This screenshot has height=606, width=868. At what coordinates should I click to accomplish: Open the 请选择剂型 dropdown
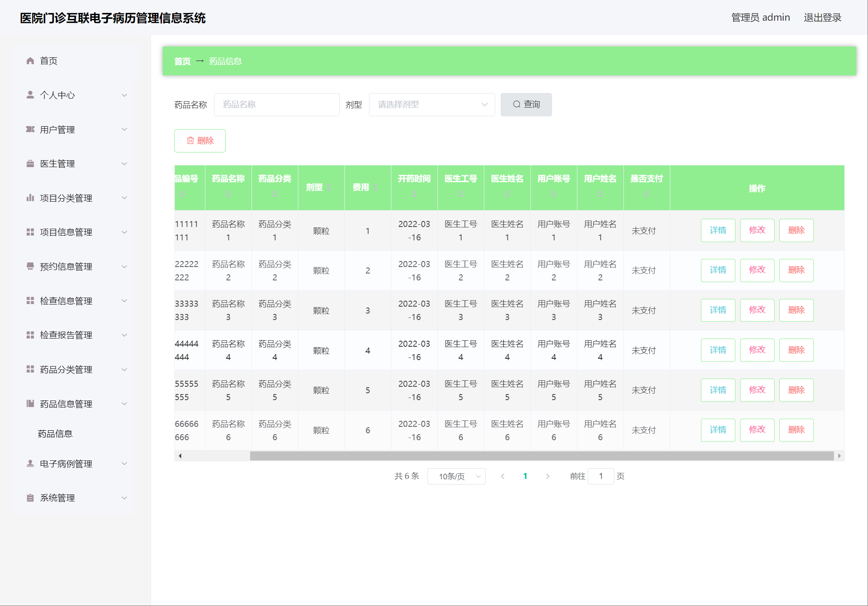pyautogui.click(x=431, y=105)
